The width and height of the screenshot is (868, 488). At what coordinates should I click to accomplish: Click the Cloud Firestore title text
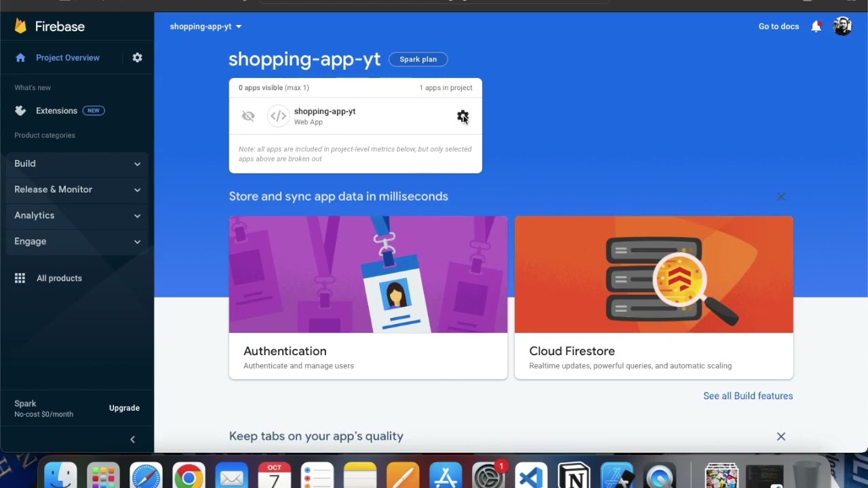pyautogui.click(x=572, y=351)
